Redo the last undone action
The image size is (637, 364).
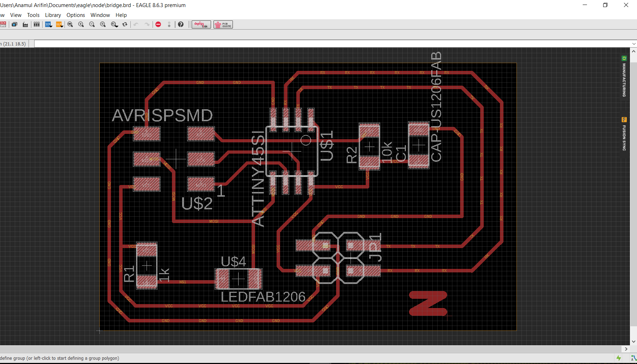tap(147, 24)
